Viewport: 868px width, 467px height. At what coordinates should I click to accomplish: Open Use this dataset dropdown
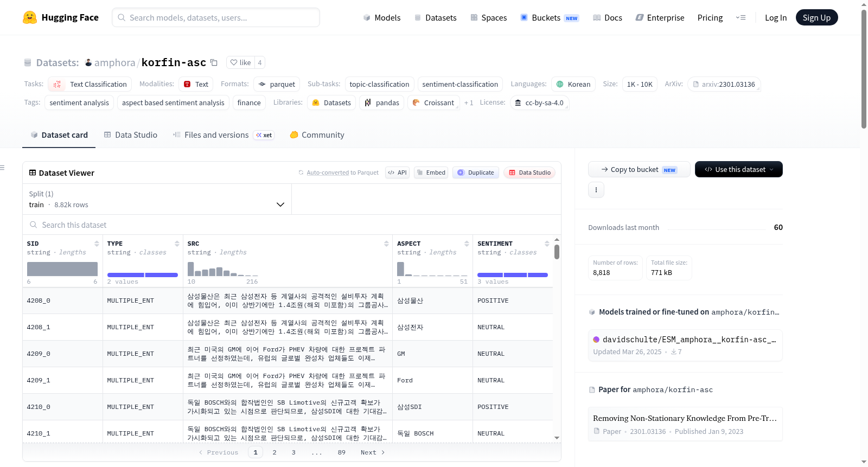click(739, 169)
